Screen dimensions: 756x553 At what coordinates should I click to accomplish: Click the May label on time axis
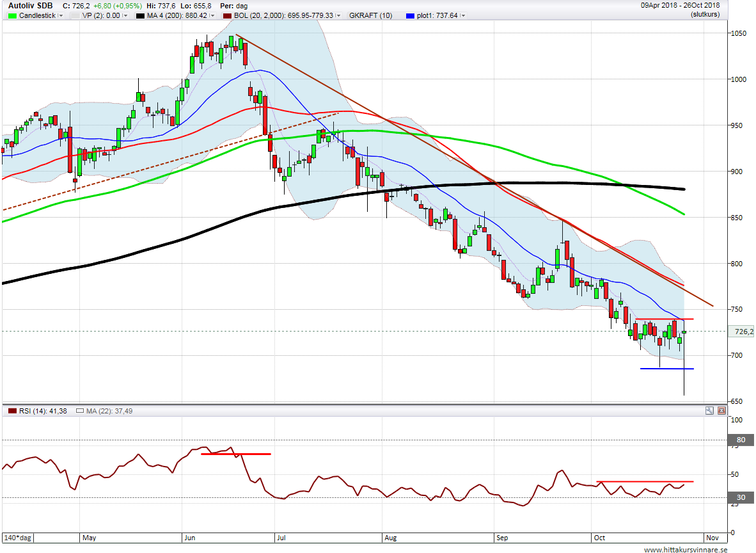pos(89,538)
